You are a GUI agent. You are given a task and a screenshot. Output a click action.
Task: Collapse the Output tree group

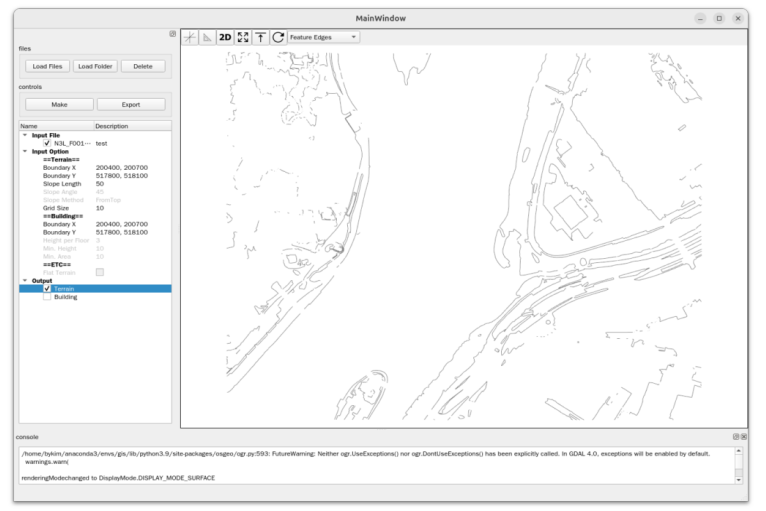25,281
